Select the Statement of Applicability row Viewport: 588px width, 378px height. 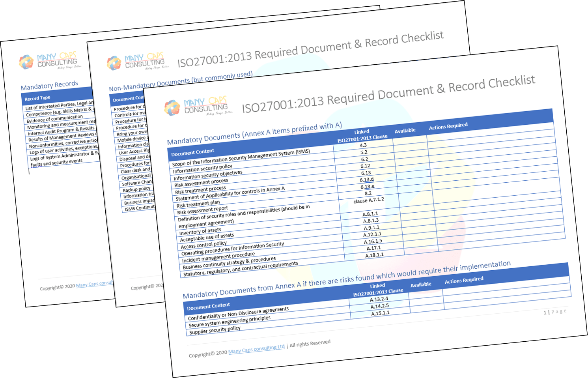[230, 193]
